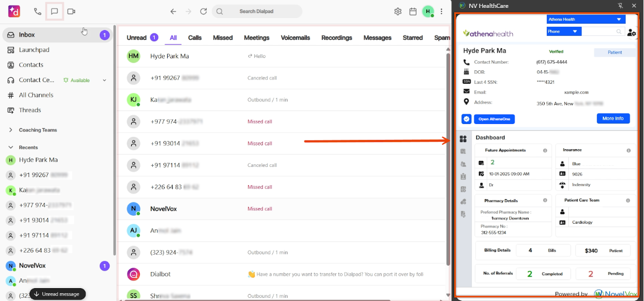The image size is (644, 301).
Task: Open the Athena Health dropdown
Action: (x=586, y=19)
